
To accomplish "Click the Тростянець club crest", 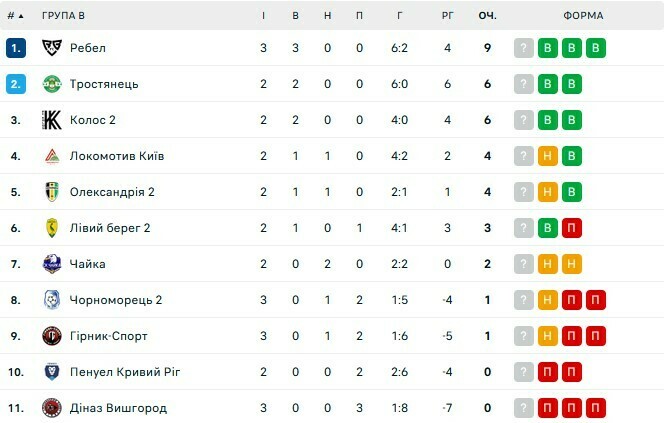I will click(52, 84).
